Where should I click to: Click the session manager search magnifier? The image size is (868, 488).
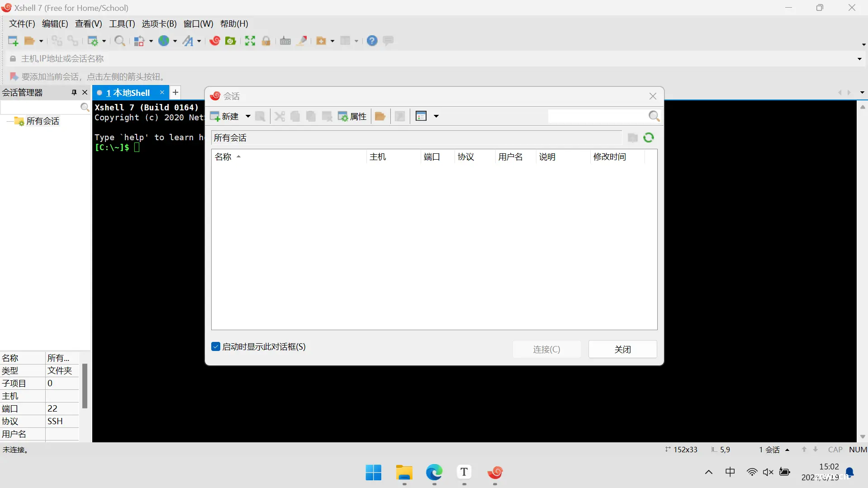(x=85, y=107)
